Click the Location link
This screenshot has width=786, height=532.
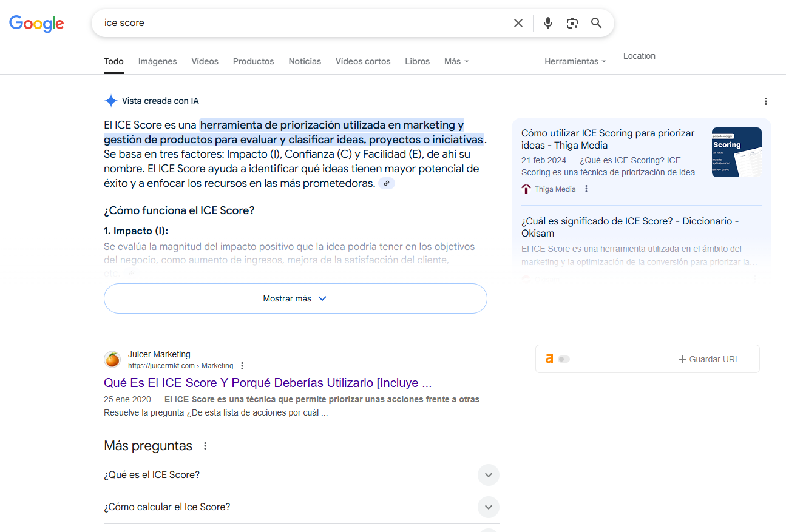coord(639,56)
